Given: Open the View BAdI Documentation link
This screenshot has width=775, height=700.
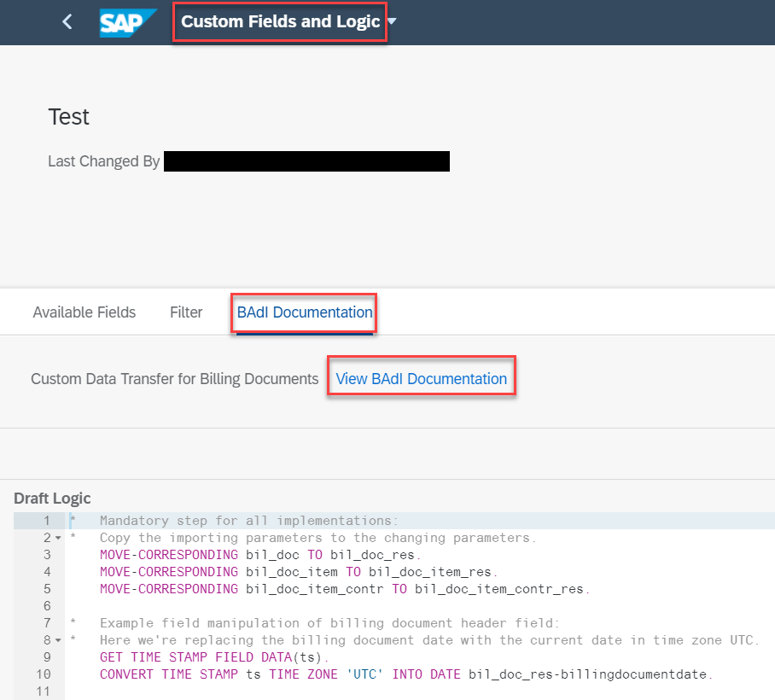Looking at the screenshot, I should click(421, 379).
